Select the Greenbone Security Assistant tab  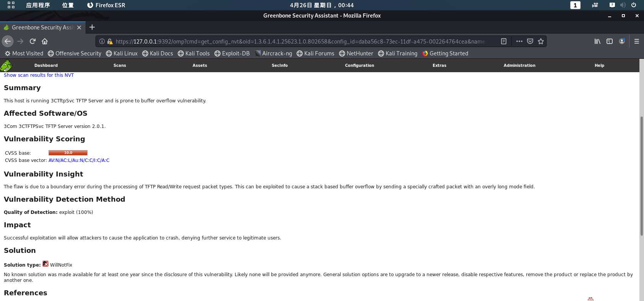coord(42,28)
